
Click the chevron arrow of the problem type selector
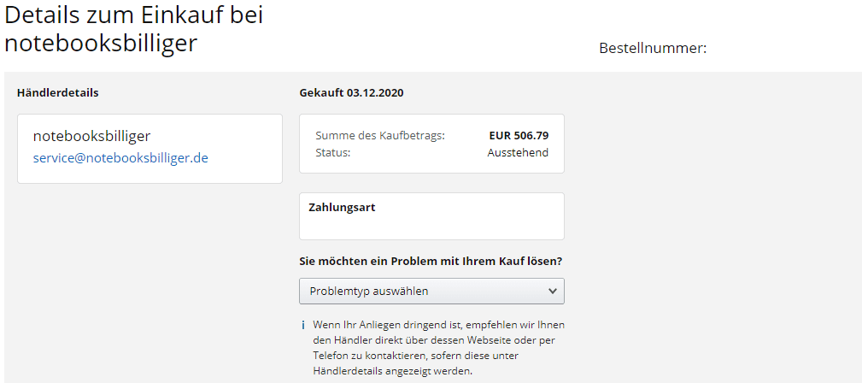pyautogui.click(x=552, y=291)
